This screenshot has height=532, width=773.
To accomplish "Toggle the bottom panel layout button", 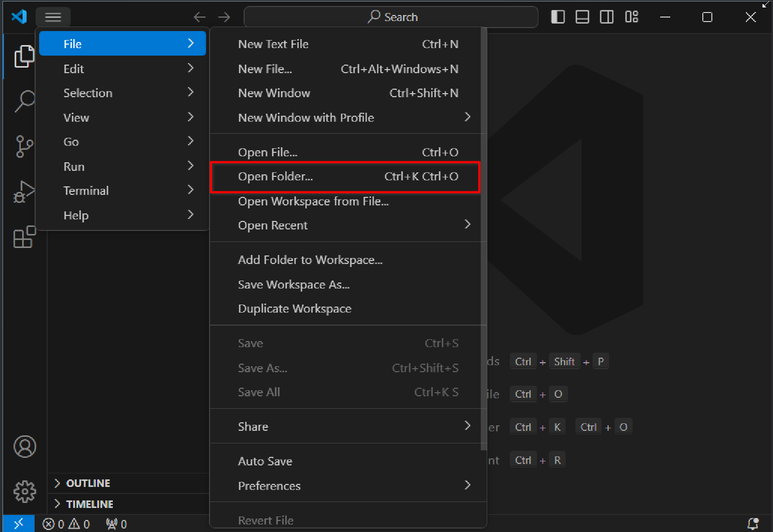I will click(582, 17).
